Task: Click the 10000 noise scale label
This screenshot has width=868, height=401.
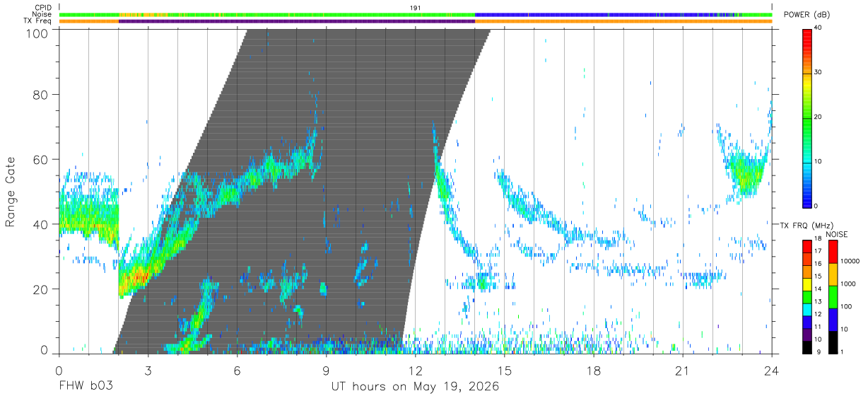Action: pos(850,262)
